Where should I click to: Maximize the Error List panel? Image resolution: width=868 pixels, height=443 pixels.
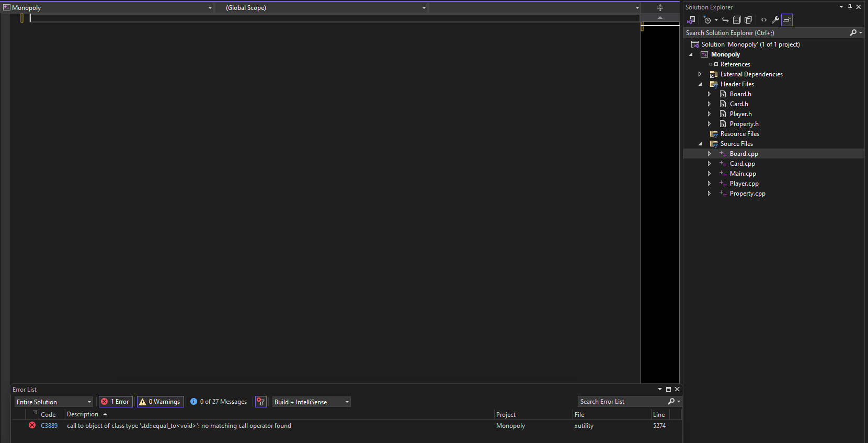(x=668, y=389)
